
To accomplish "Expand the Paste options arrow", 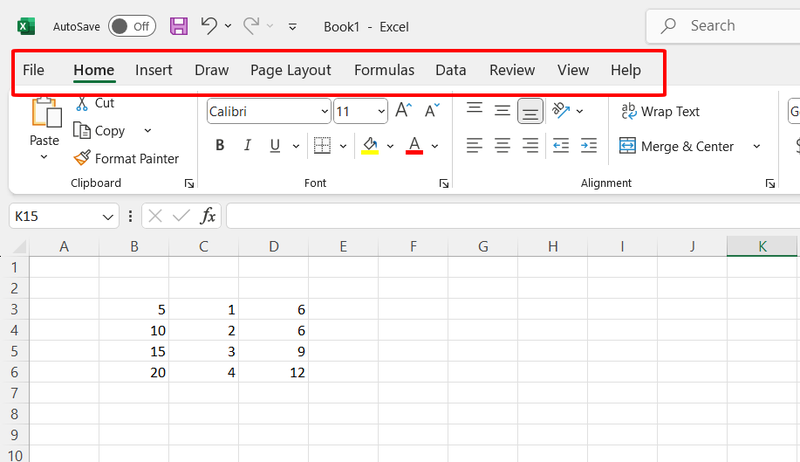I will [44, 157].
